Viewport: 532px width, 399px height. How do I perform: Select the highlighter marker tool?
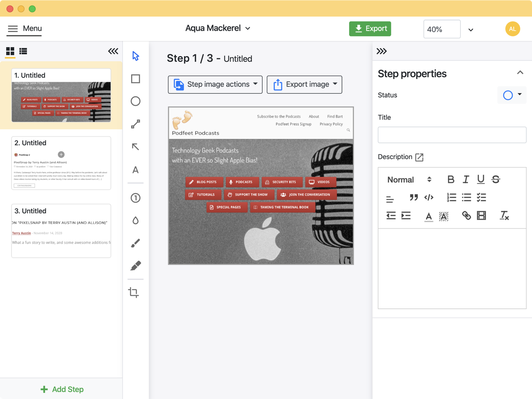[135, 266]
